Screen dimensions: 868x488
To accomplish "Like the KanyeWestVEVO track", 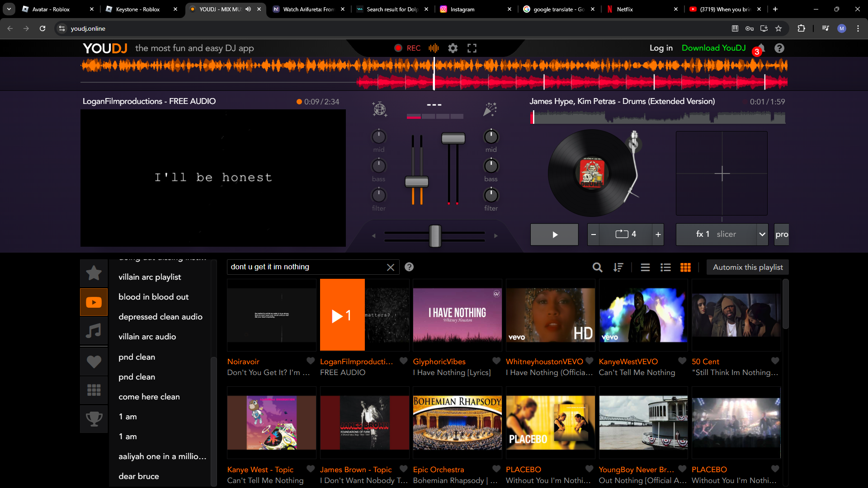I will point(682,361).
